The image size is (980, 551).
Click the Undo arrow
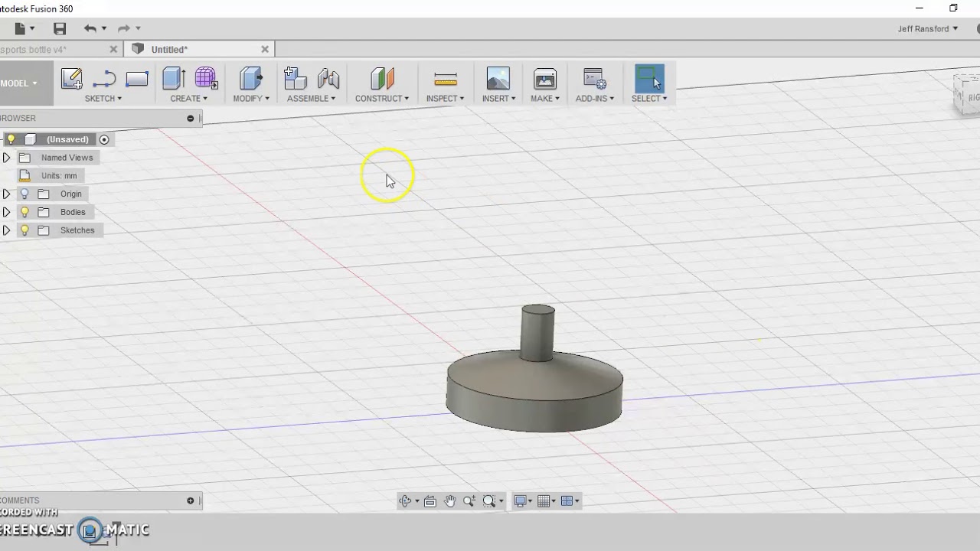coord(90,28)
